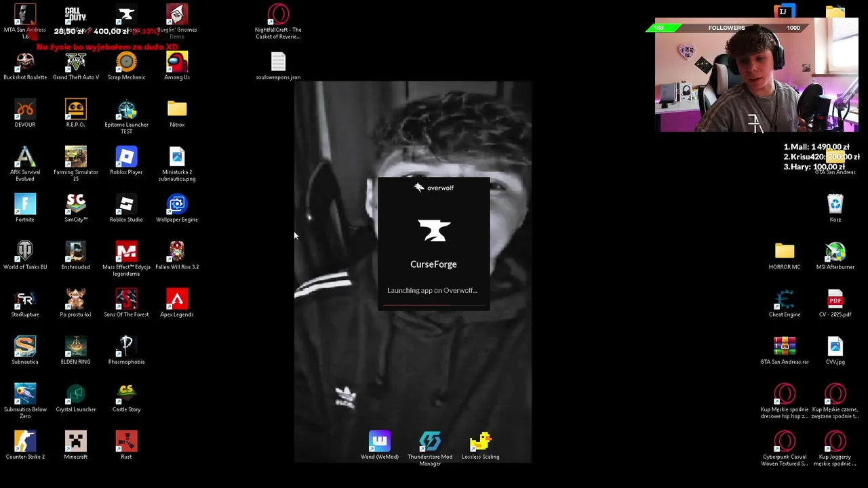Launch Phasmophobia
Viewport: 868px width, 488px height.
click(x=126, y=350)
